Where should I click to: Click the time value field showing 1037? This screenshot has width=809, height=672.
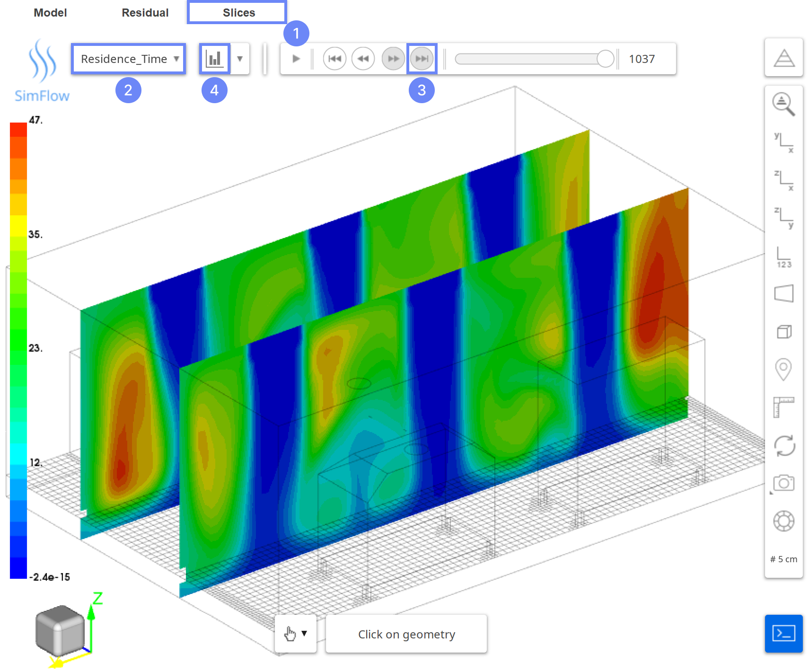point(642,59)
